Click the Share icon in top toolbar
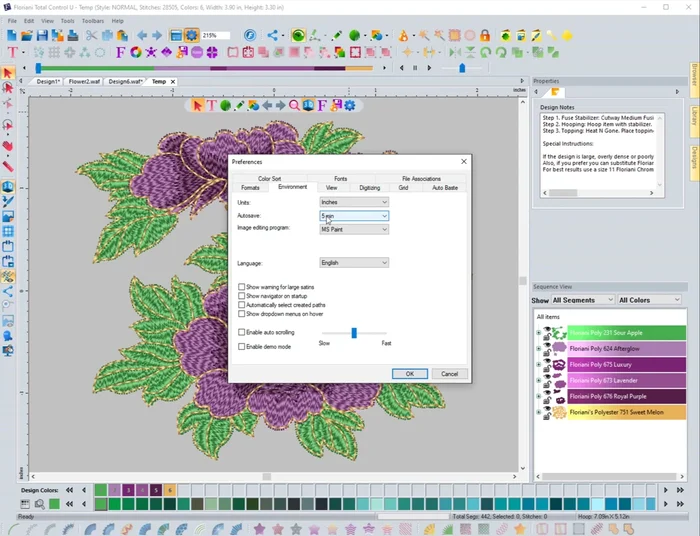The width and height of the screenshot is (700, 536). [273, 36]
